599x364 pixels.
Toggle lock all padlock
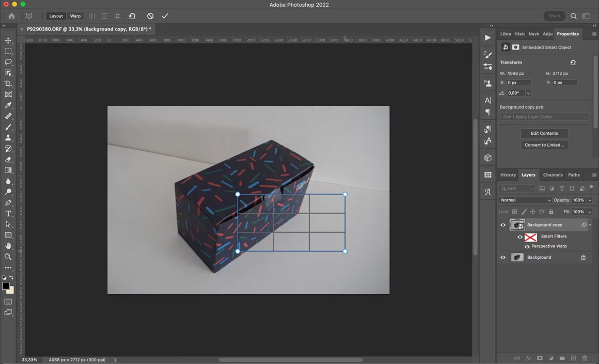point(551,212)
